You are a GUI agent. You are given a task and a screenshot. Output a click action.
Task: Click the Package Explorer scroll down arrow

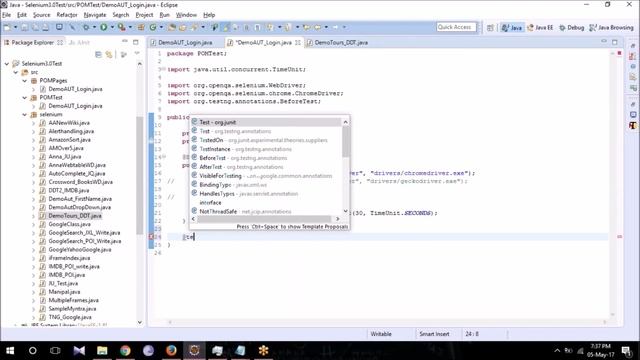coord(140,322)
